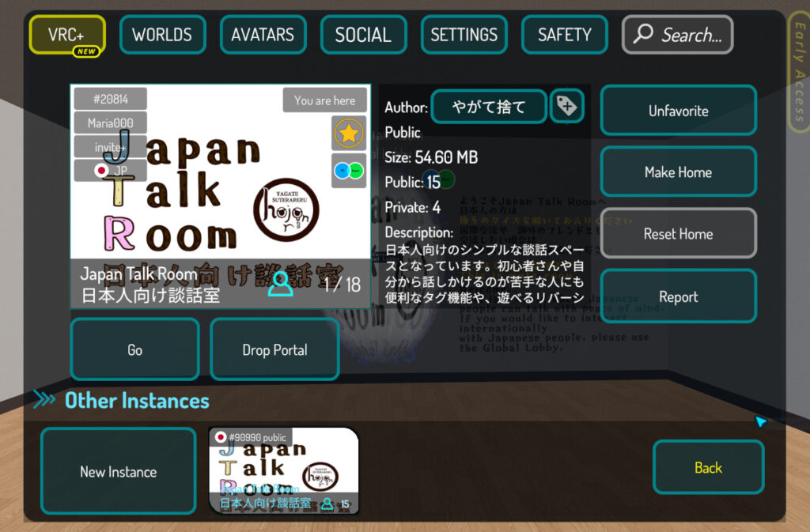Click the Private: 4 count text
The width and height of the screenshot is (810, 532).
413,207
